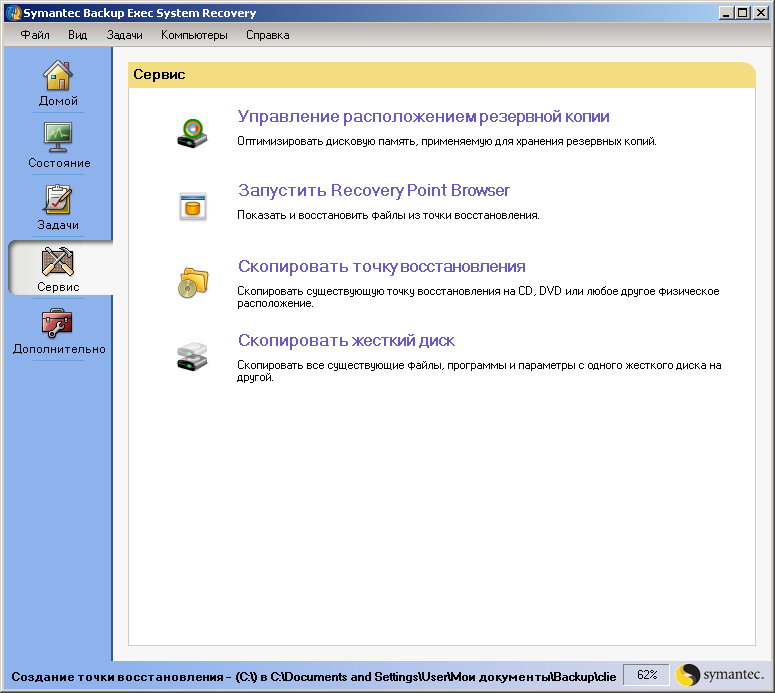Open Скопировать точку восстановления link

(382, 266)
